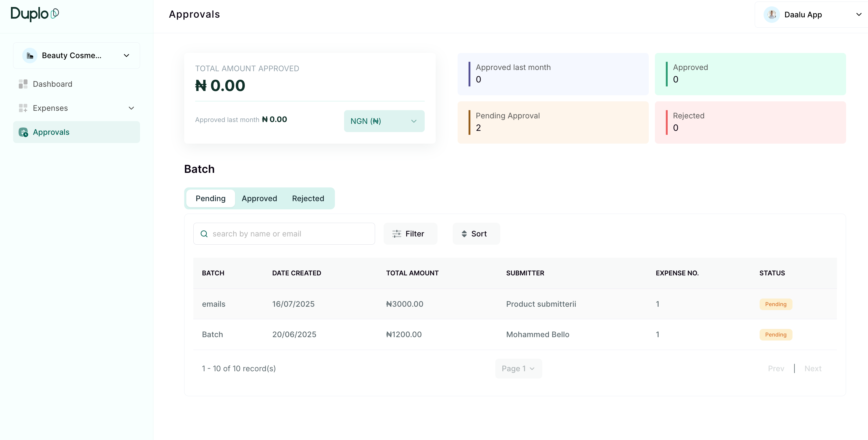868x440 pixels.
Task: Open the NGN currency dropdown
Action: coord(384,121)
